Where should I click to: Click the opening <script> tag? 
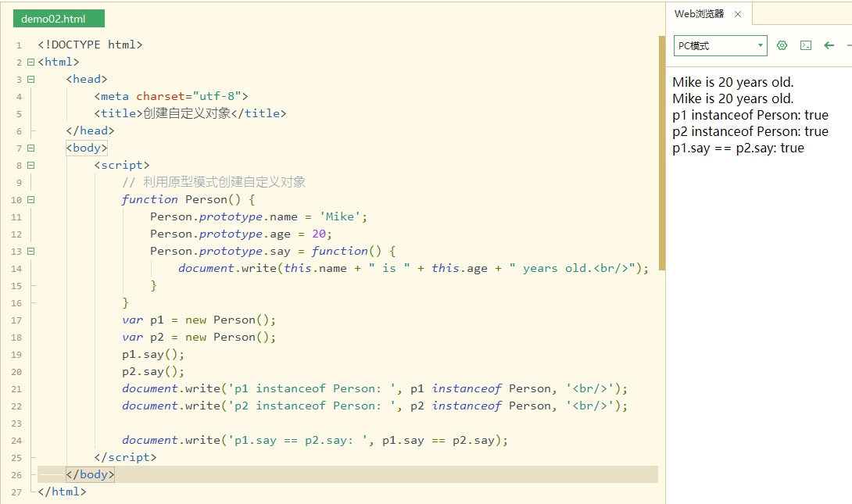coord(122,165)
